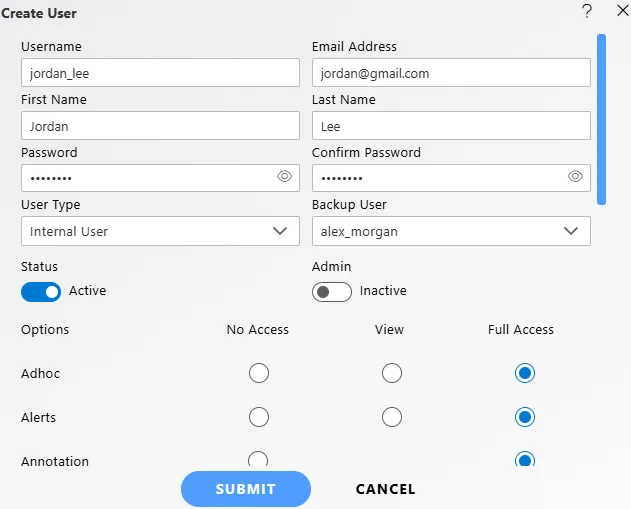Open the User Type dropdown
The height and width of the screenshot is (509, 631).
point(160,231)
